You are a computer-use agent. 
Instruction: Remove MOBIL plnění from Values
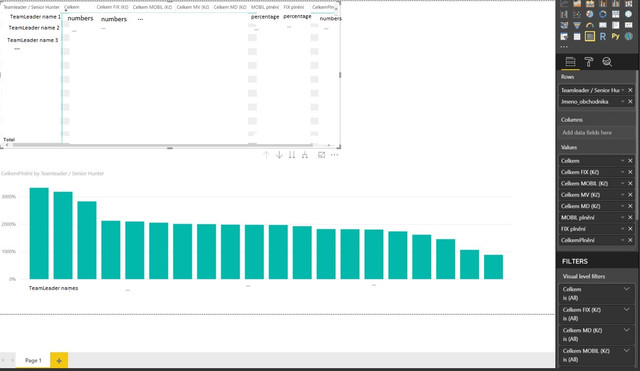(630, 218)
